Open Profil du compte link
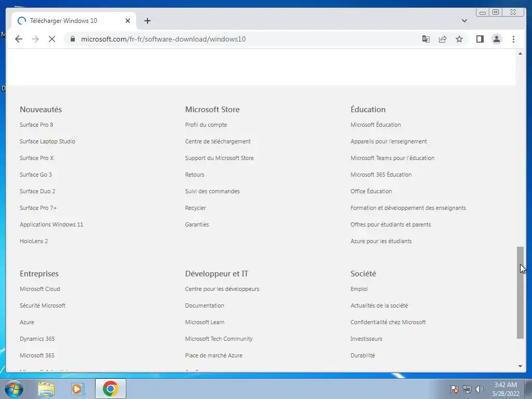The width and height of the screenshot is (532, 399). pos(206,125)
